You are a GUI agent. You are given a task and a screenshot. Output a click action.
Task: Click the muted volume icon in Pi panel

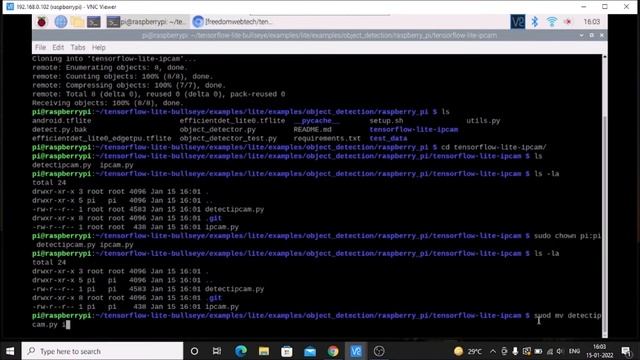(x=568, y=22)
